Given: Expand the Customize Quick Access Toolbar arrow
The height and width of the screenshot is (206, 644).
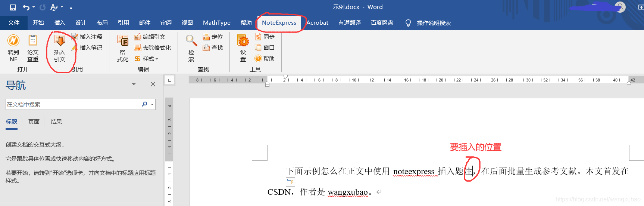Looking at the screenshot, I should 71,7.
